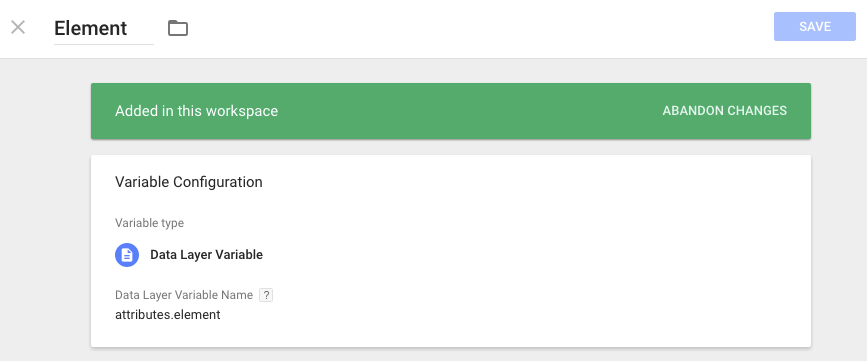Click the blank banner area left of ABANDON CHANGES
Viewport: 867px width, 361px height.
pyautogui.click(x=470, y=111)
